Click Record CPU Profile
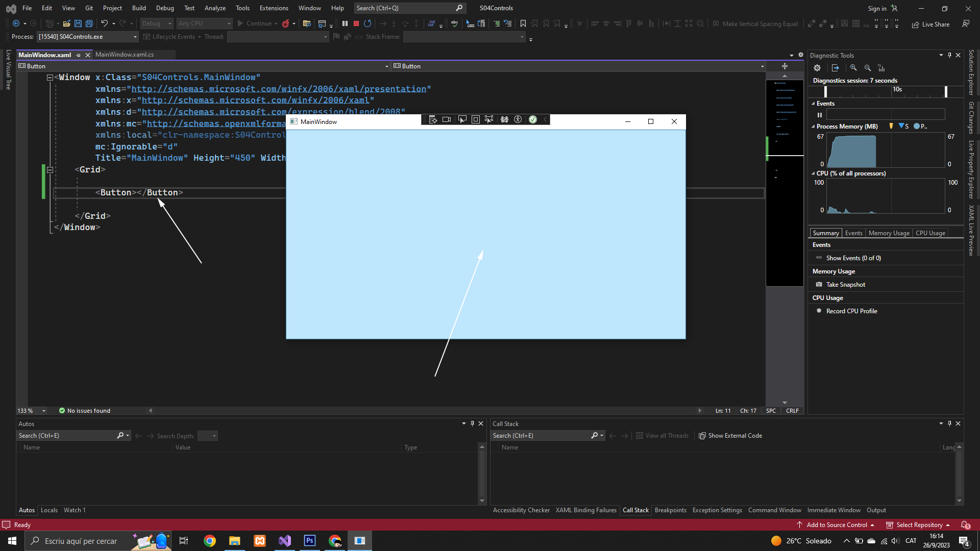Image resolution: width=980 pixels, height=551 pixels. (x=851, y=311)
